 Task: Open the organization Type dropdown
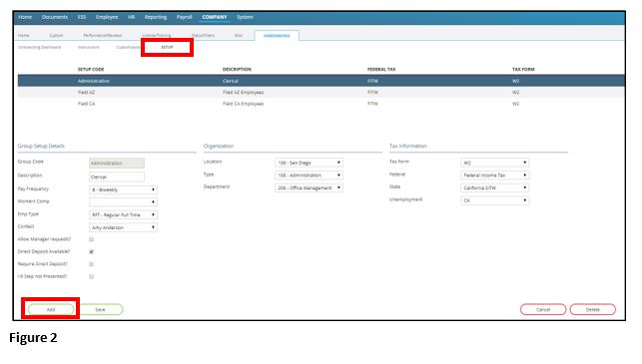[x=309, y=176]
